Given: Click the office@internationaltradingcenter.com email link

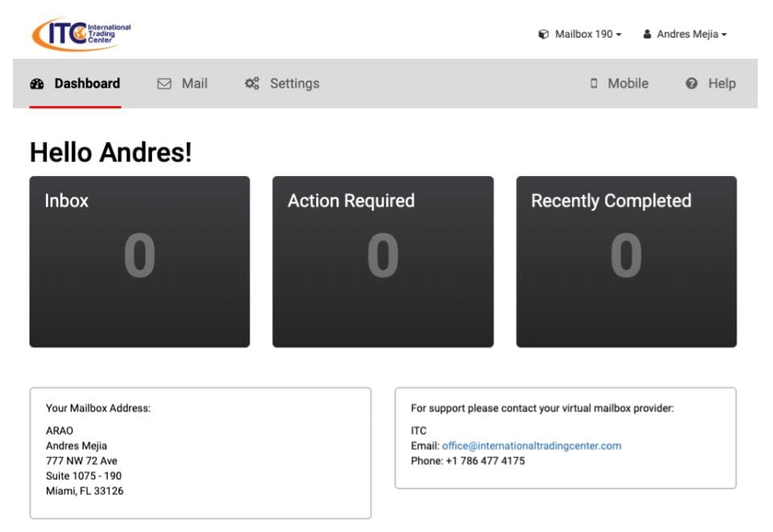Looking at the screenshot, I should pyautogui.click(x=532, y=446).
